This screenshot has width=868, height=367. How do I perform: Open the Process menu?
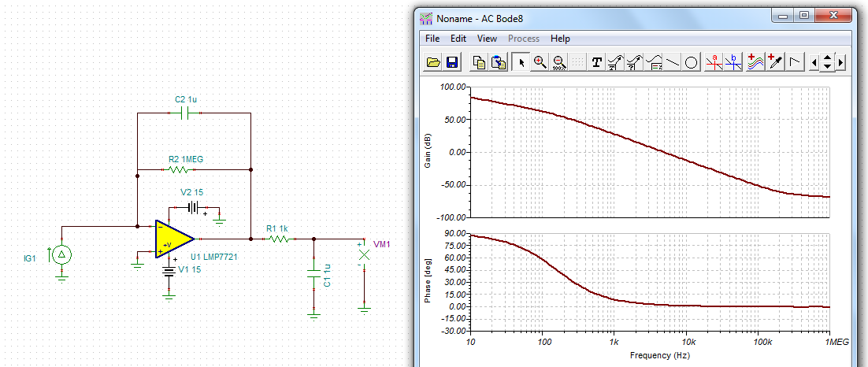523,39
